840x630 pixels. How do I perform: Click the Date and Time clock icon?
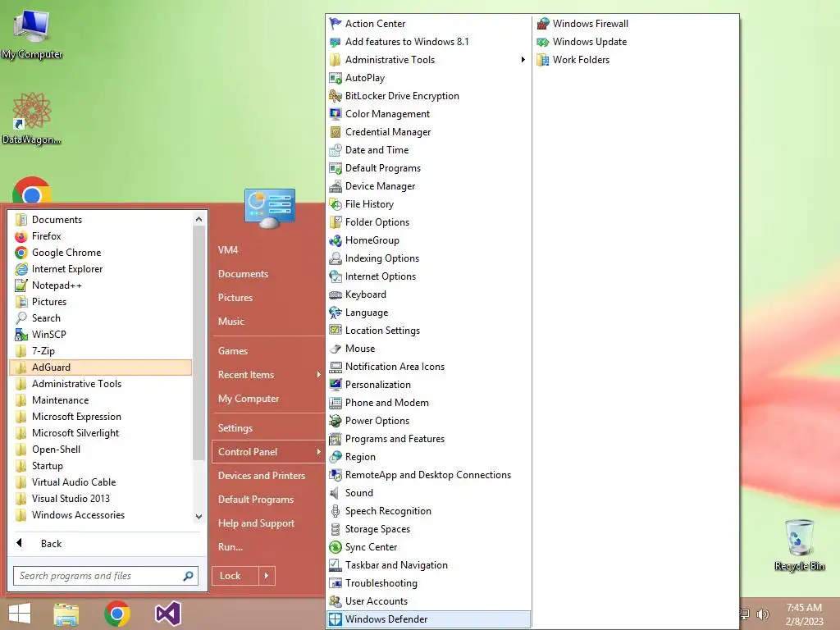[336, 150]
